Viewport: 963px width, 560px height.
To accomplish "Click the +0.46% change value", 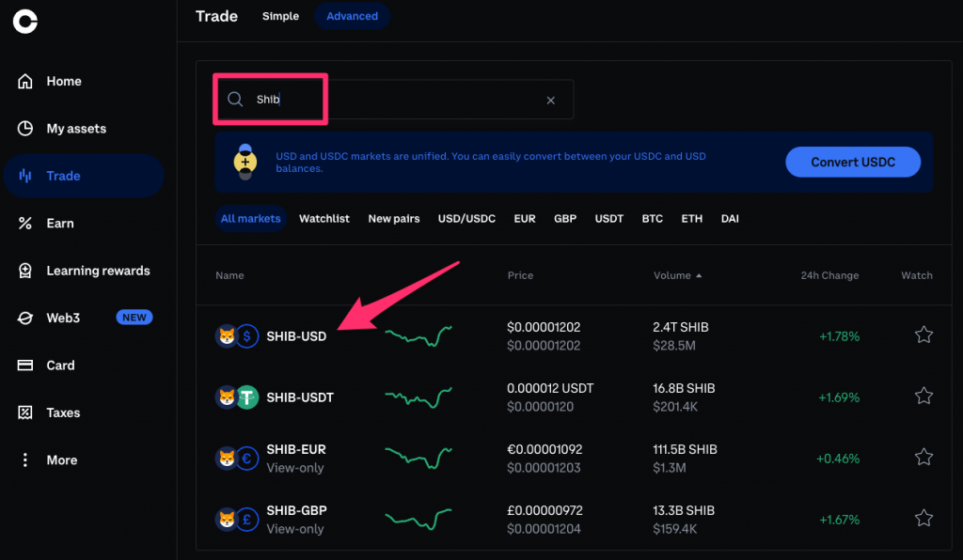I will point(838,459).
